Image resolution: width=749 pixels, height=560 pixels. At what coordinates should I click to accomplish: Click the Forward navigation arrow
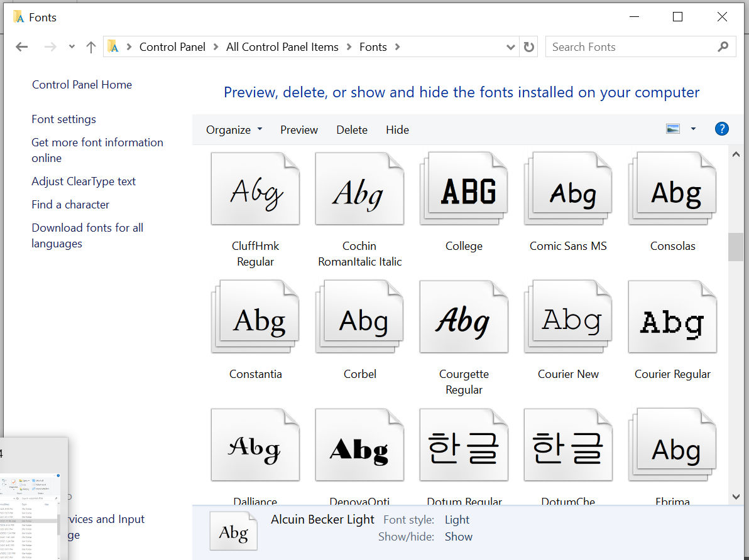coord(50,47)
